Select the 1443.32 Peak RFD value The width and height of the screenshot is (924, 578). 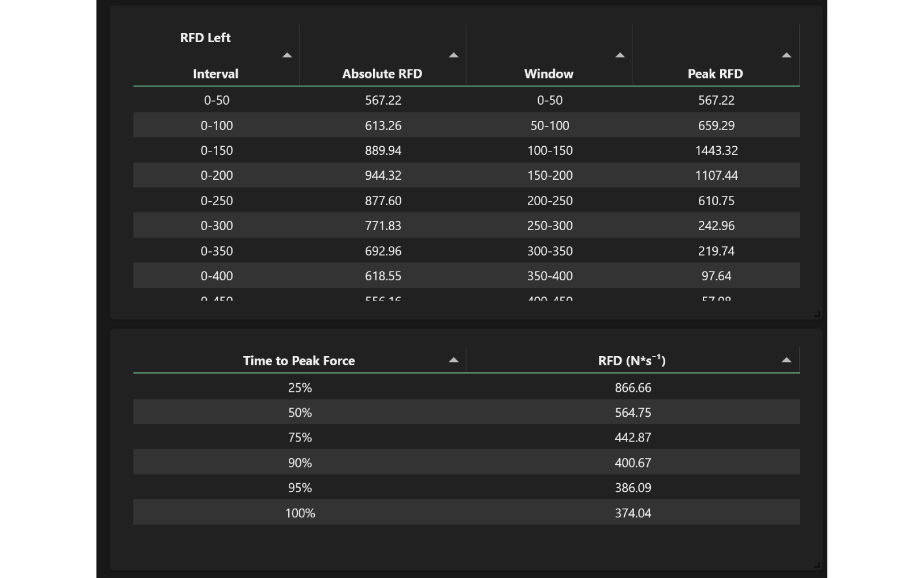[716, 151]
